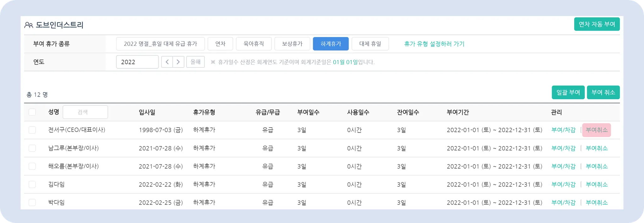Click the 총 12 명 count text
The height and width of the screenshot is (223, 644).
[37, 95]
